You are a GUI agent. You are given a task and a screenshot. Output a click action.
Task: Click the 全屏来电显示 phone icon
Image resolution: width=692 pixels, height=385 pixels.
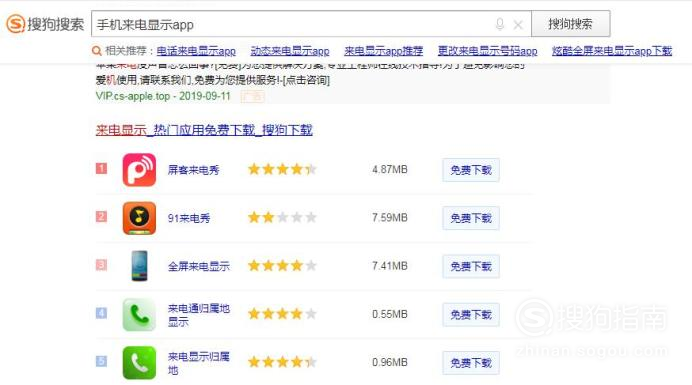[139, 266]
